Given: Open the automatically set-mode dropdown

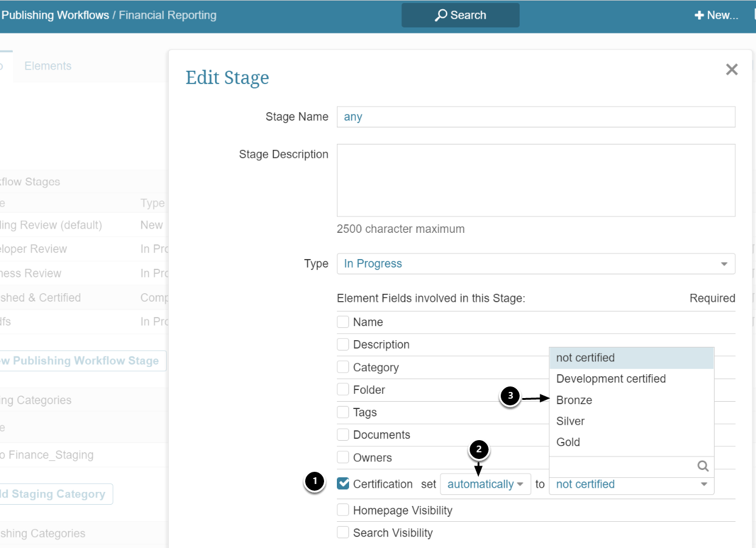Looking at the screenshot, I should (486, 485).
